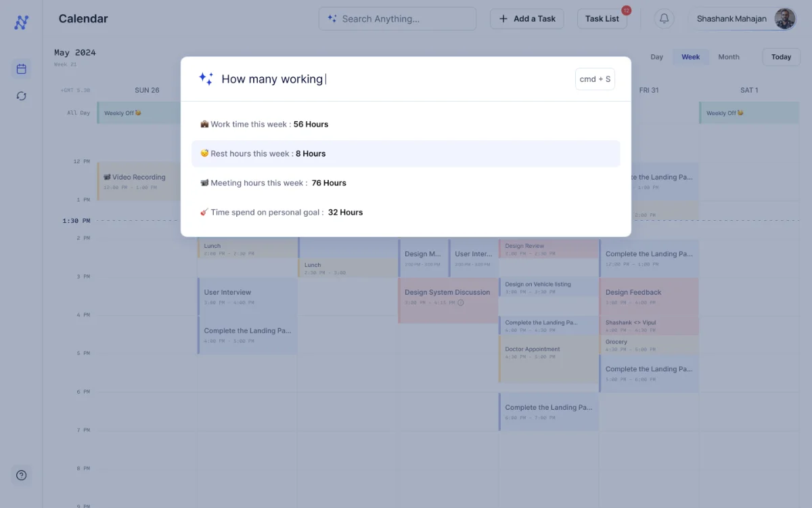This screenshot has width=812, height=508.
Task: Select Meeting hours this week result
Action: coord(406,183)
